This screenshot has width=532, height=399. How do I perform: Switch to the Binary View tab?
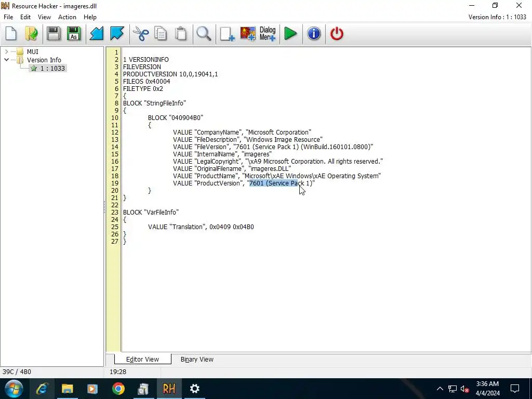click(x=197, y=360)
